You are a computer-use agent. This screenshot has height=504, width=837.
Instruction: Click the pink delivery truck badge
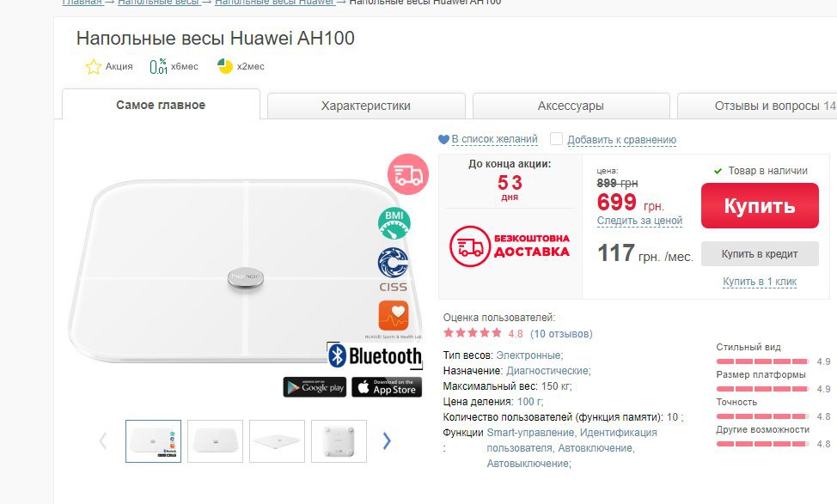tap(408, 174)
